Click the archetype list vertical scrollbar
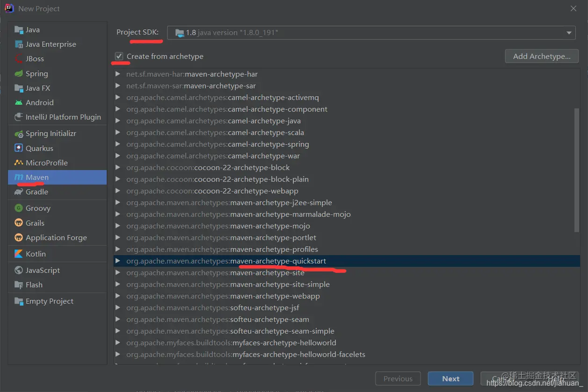Screen dimensions: 588x392 [577, 170]
